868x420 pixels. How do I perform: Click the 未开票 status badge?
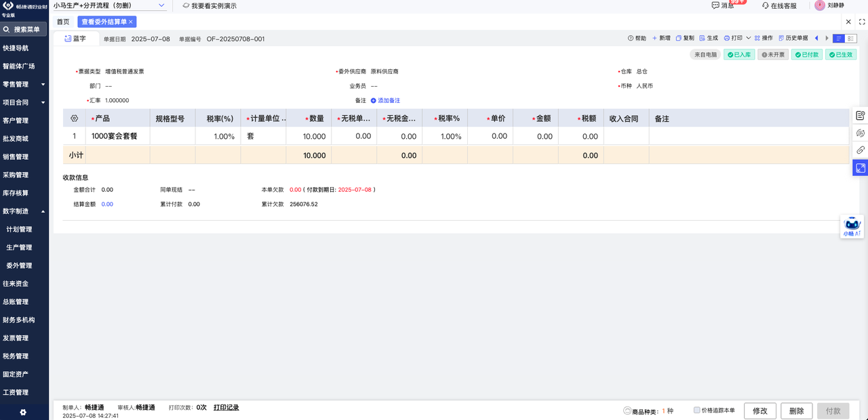[773, 55]
